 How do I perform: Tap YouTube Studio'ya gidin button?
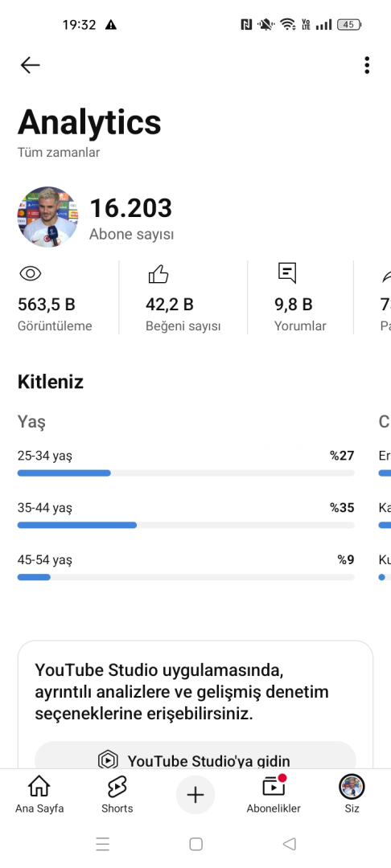[195, 759]
